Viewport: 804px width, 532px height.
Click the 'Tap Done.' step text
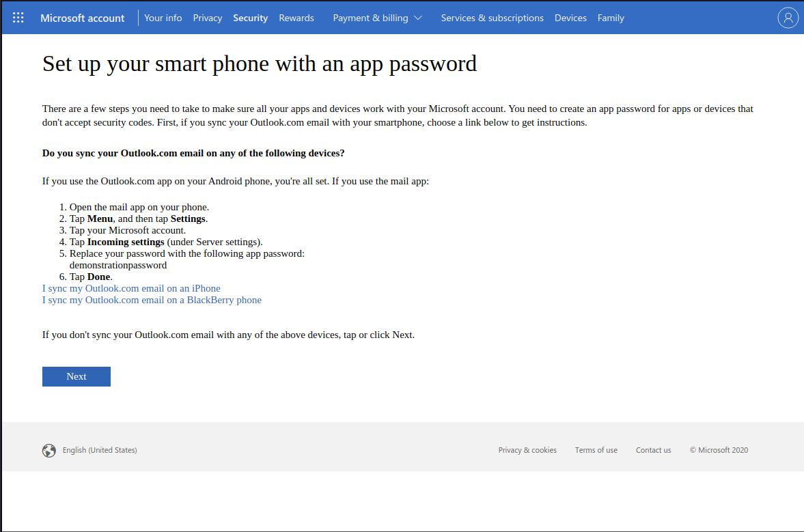(91, 277)
